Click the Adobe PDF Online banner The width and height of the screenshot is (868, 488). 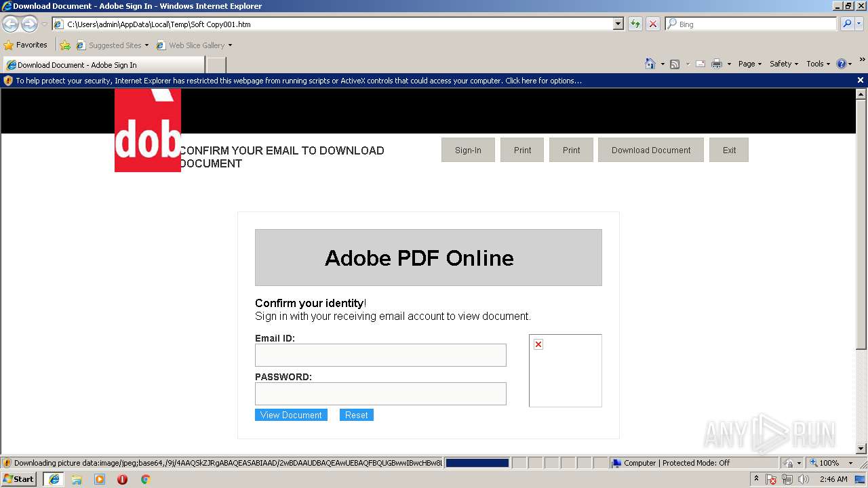click(x=429, y=258)
